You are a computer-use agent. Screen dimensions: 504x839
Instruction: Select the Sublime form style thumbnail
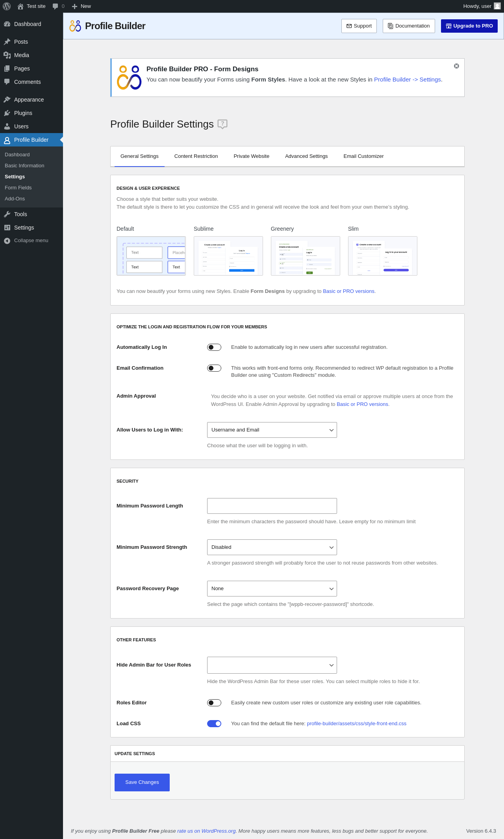[228, 256]
